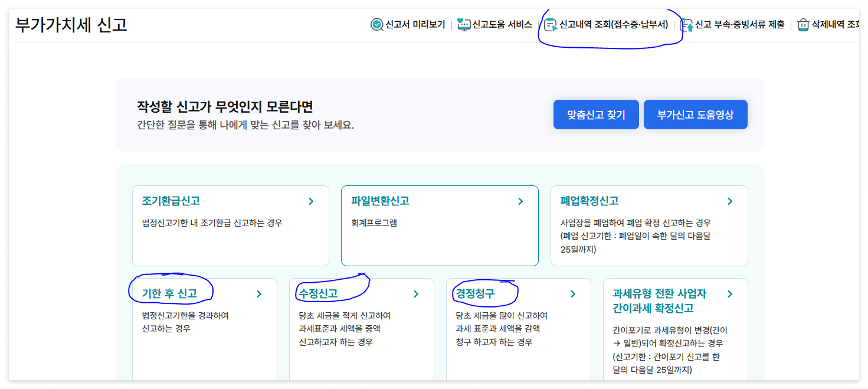Click text 사업장을 폐업하여 폐업 확정 신고하는 경우
868x389 pixels.
click(x=636, y=223)
